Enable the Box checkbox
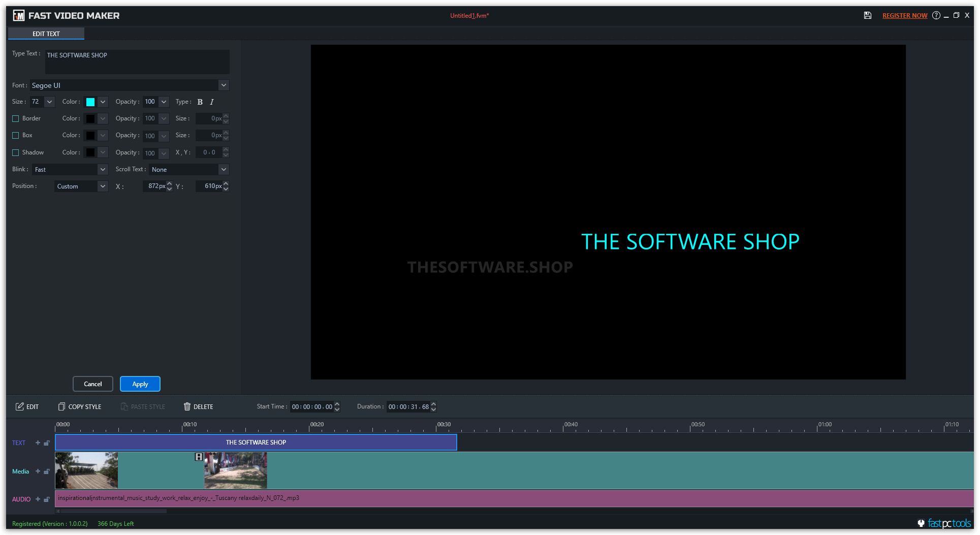This screenshot has height=535, width=980. [x=16, y=136]
